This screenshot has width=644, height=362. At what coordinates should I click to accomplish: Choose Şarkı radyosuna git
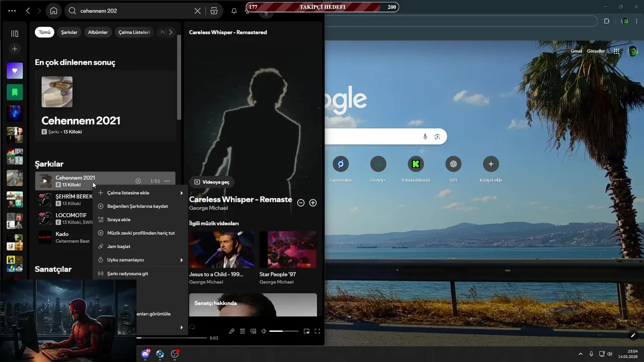pos(140,274)
